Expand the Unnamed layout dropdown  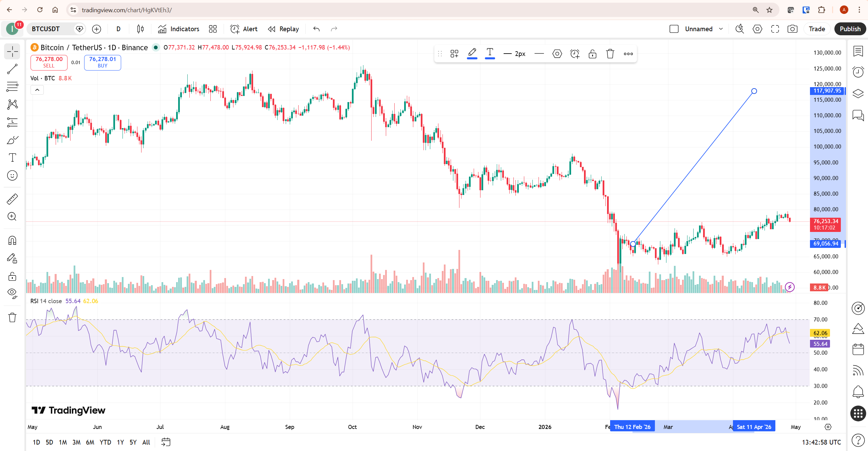coord(721,29)
